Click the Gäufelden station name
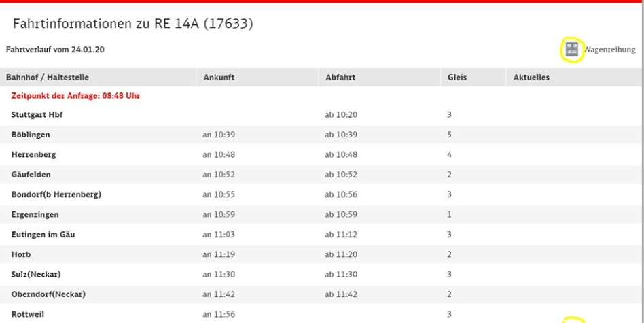 coord(31,175)
